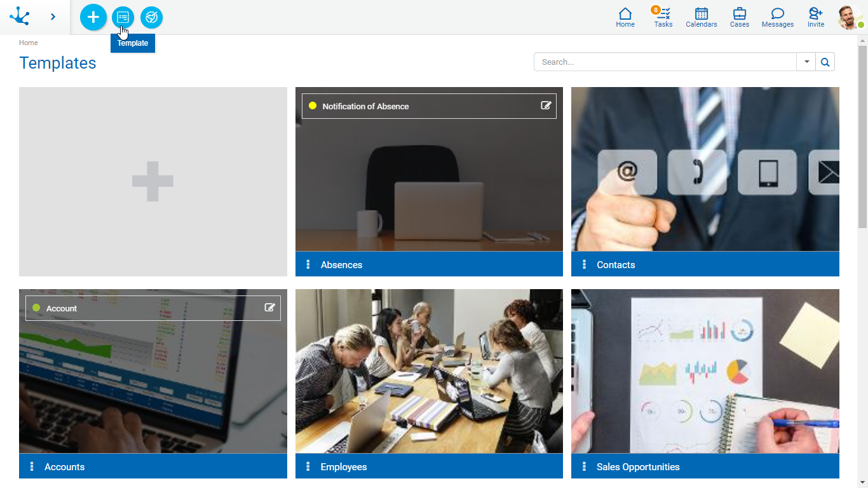Image resolution: width=868 pixels, height=488 pixels.
Task: Open the Absences three-dot menu
Action: pos(308,264)
